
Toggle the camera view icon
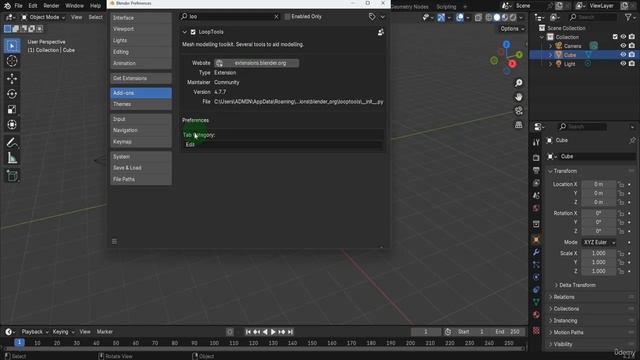click(518, 111)
